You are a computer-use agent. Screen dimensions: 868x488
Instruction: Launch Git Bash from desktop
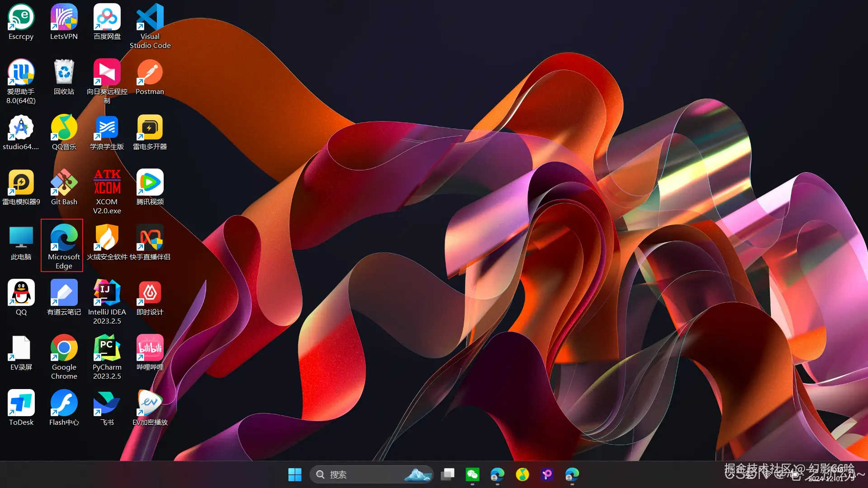click(x=64, y=183)
